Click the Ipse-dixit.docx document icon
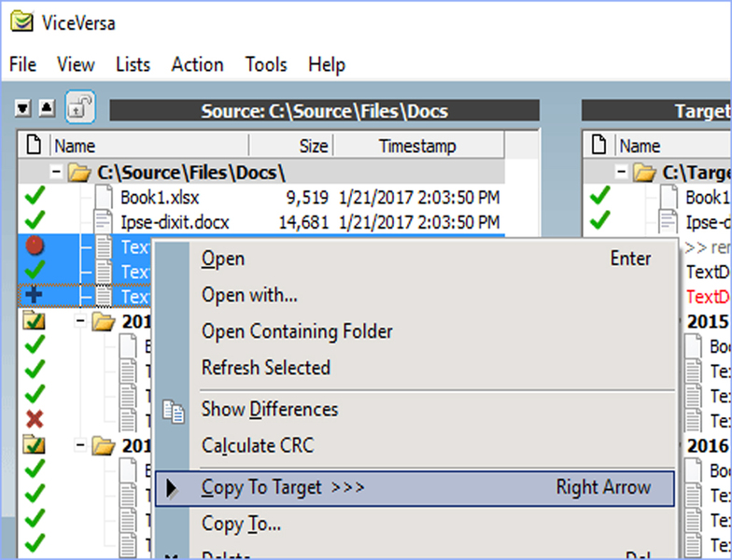 pyautogui.click(x=103, y=222)
